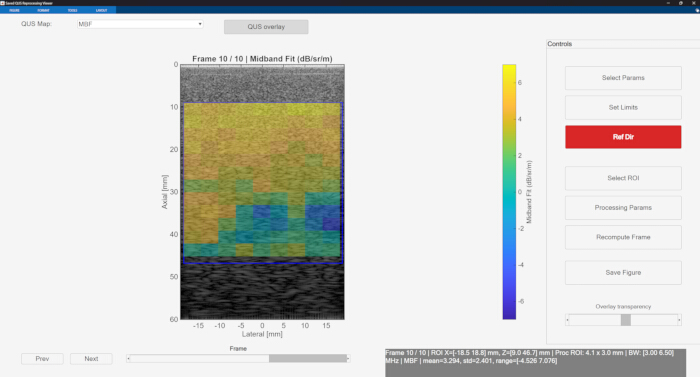Image resolution: width=700 pixels, height=377 pixels.
Task: Open the LAYOUT tab in the toolstrip
Action: pyautogui.click(x=101, y=10)
